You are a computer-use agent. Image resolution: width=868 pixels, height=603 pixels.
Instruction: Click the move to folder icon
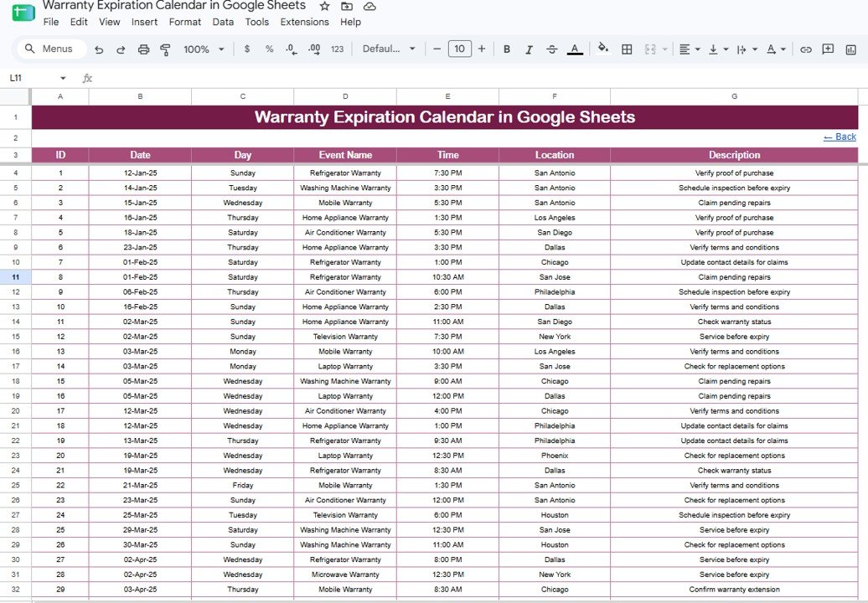347,6
